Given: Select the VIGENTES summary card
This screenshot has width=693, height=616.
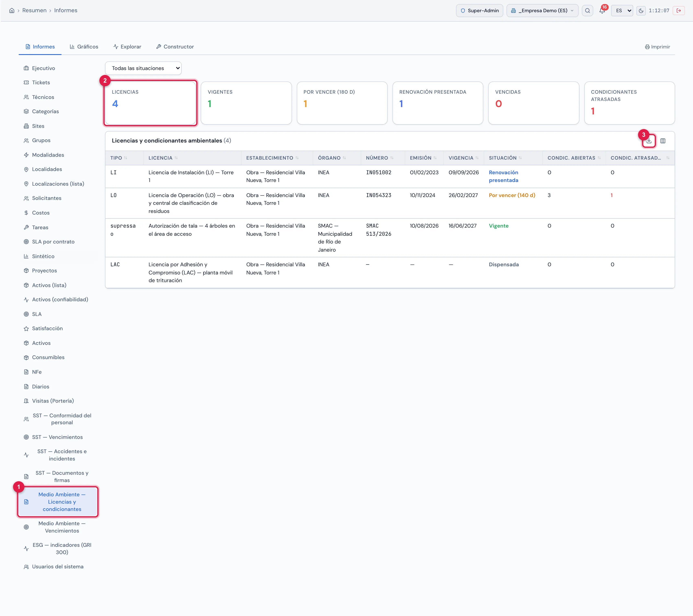Looking at the screenshot, I should pos(246,103).
